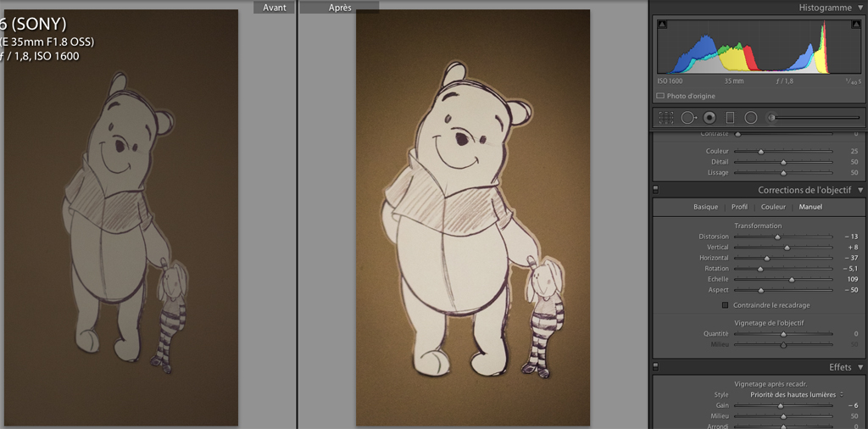
Task: Click the Avant view label
Action: (275, 8)
